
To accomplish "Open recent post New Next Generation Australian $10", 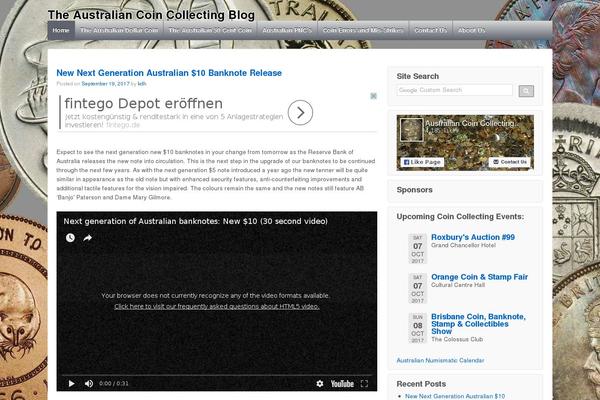I will 455,396.
